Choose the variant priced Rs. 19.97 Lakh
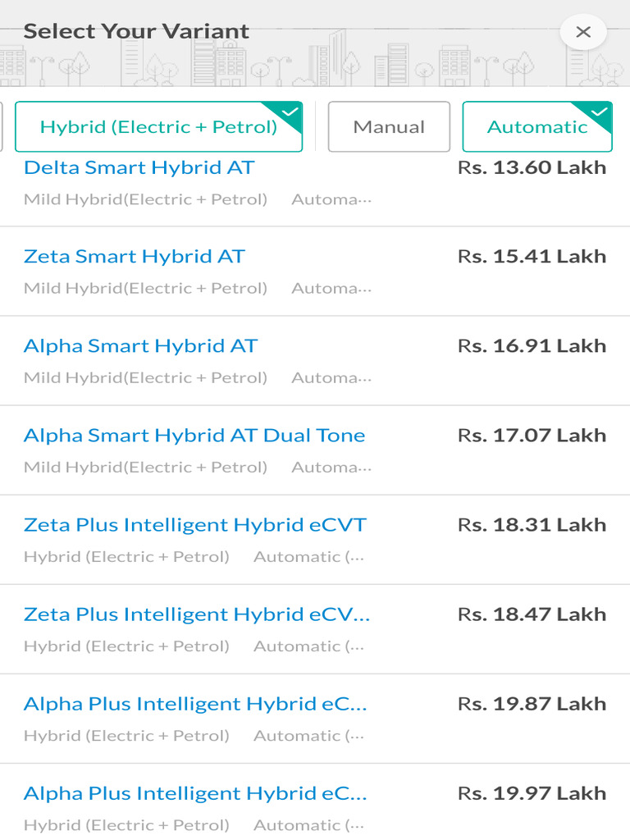 pyautogui.click(x=195, y=793)
